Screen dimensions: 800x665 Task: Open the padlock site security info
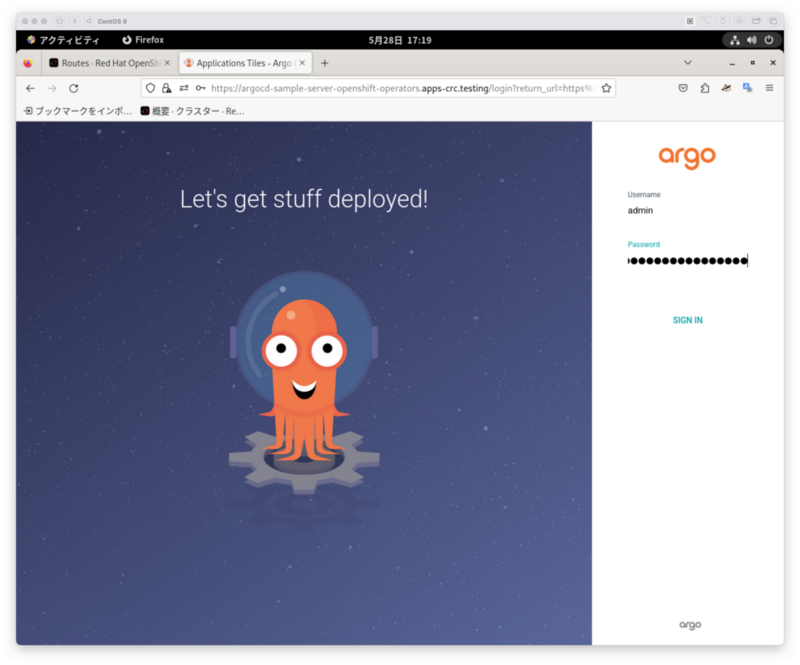point(166,88)
